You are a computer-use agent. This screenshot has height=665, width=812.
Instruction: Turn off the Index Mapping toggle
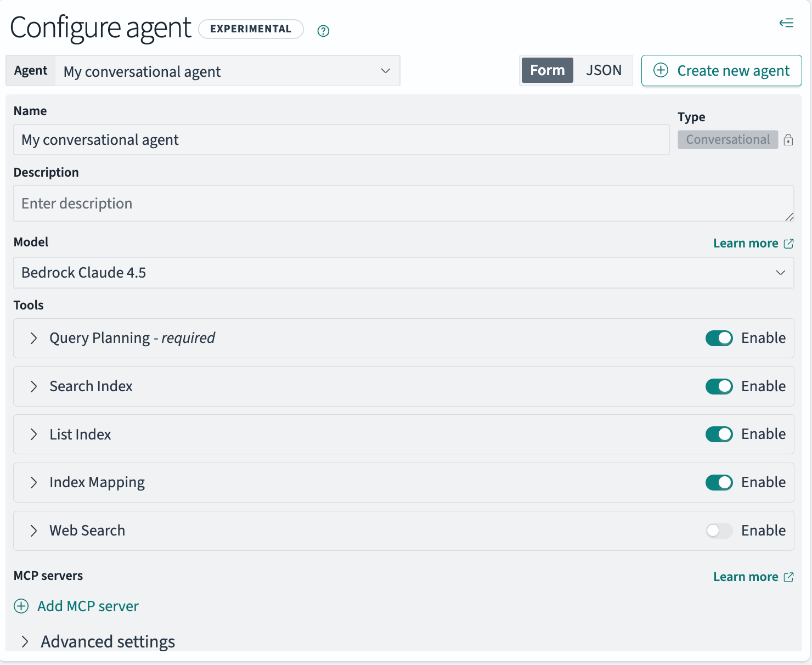pos(719,482)
